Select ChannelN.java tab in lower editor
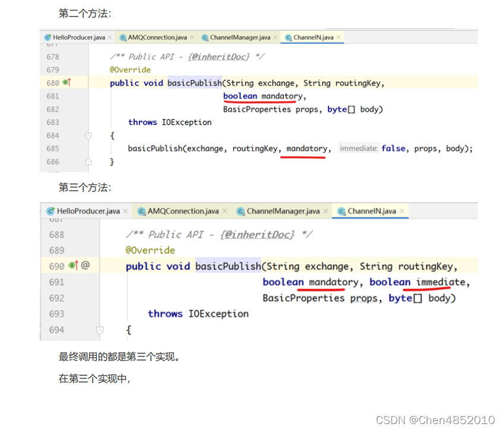Screen dimensions: 504x430 click(x=372, y=211)
